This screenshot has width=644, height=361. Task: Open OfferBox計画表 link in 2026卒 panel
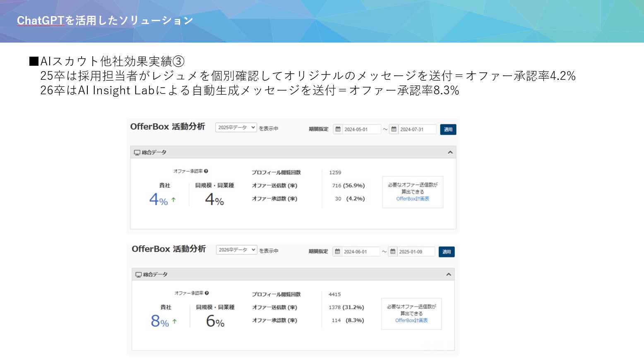point(411,320)
